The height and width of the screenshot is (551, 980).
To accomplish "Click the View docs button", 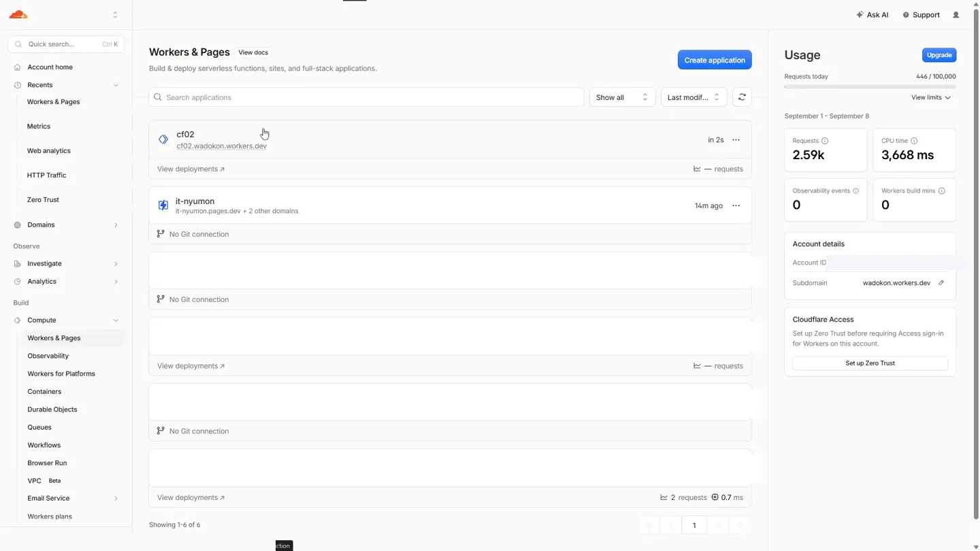I will tap(253, 52).
